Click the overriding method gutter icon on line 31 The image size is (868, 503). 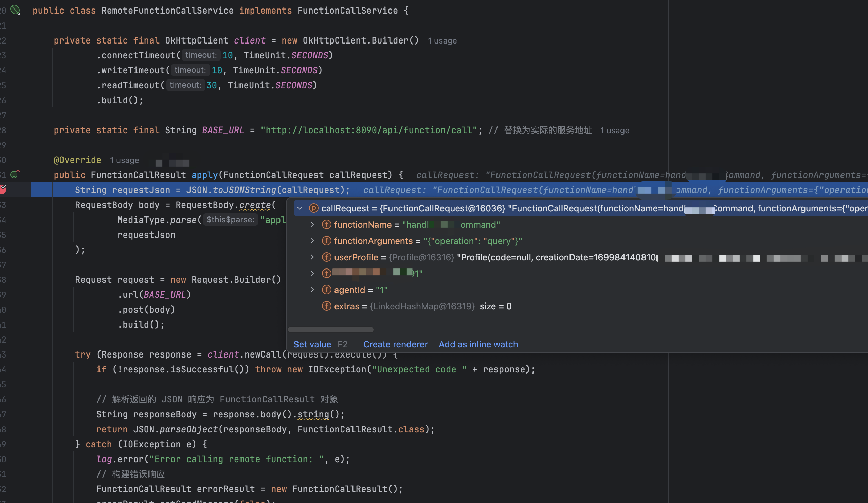[14, 174]
